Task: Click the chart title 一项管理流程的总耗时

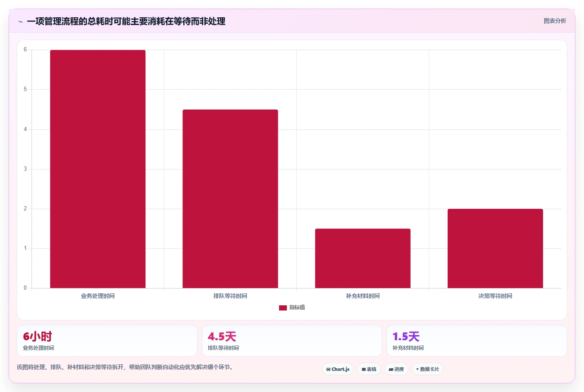Action: 126,21
